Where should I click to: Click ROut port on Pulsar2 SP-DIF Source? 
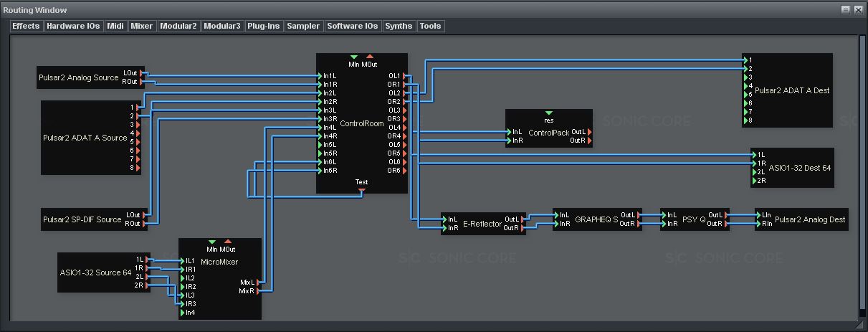pos(143,224)
